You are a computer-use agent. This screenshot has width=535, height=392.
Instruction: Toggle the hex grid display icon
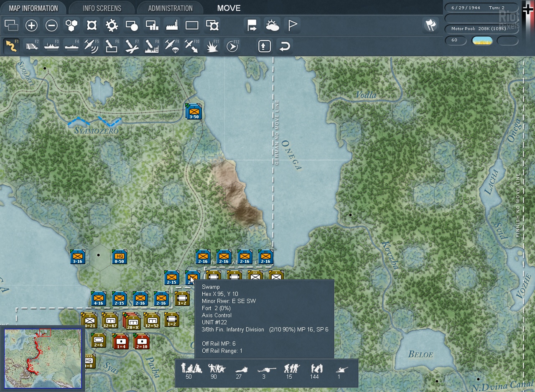pos(71,25)
